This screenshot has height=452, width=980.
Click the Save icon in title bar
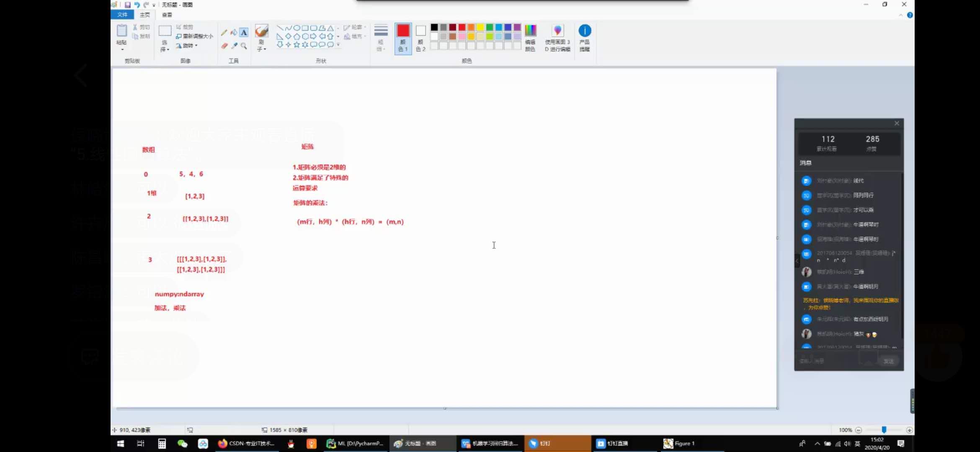pyautogui.click(x=128, y=5)
